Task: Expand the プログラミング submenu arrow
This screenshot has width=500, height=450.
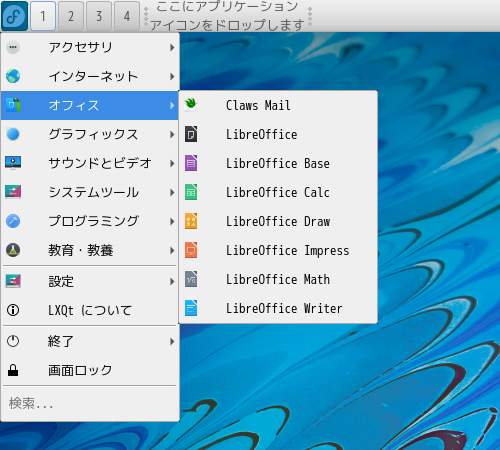Action: click(172, 221)
